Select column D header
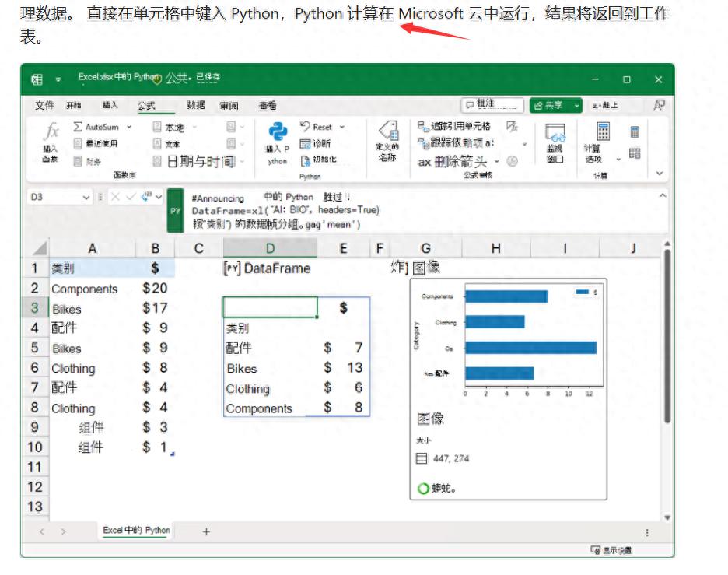The width and height of the screenshot is (728, 575). click(x=270, y=248)
